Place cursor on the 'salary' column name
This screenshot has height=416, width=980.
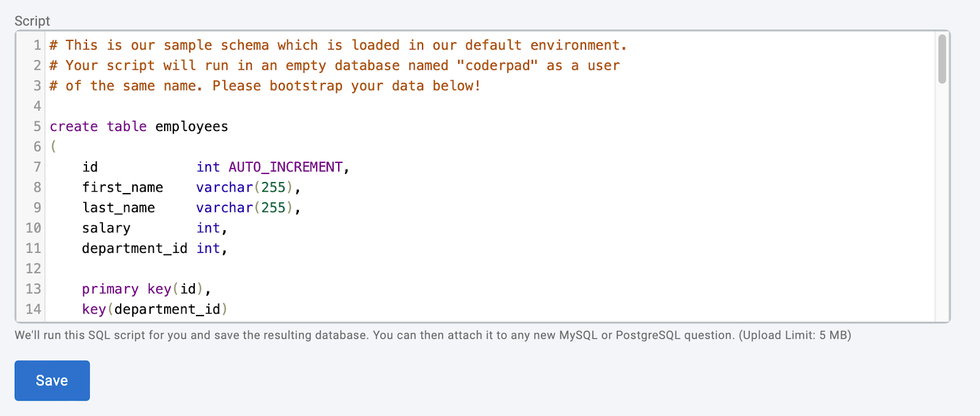pos(106,228)
